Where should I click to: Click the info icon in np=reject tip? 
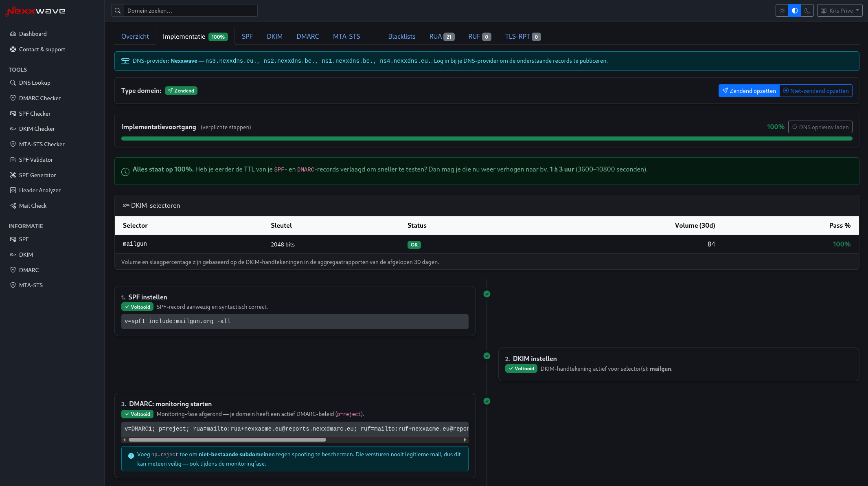131,456
